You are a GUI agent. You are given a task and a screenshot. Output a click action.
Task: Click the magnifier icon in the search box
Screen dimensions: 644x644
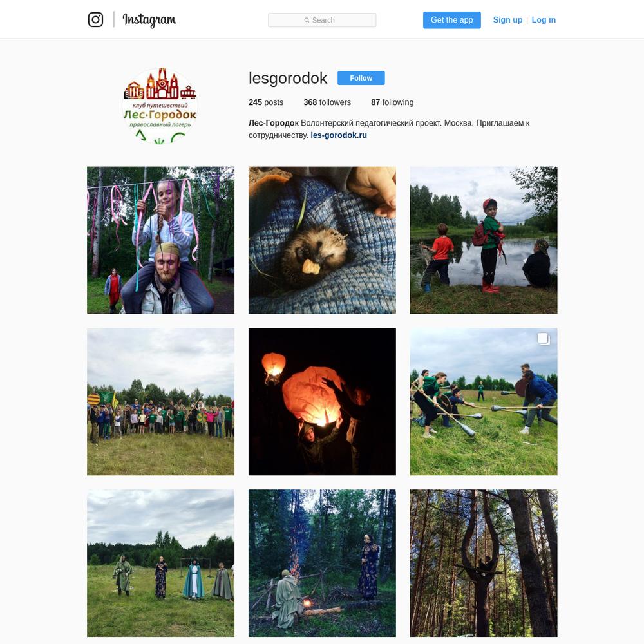pos(307,20)
